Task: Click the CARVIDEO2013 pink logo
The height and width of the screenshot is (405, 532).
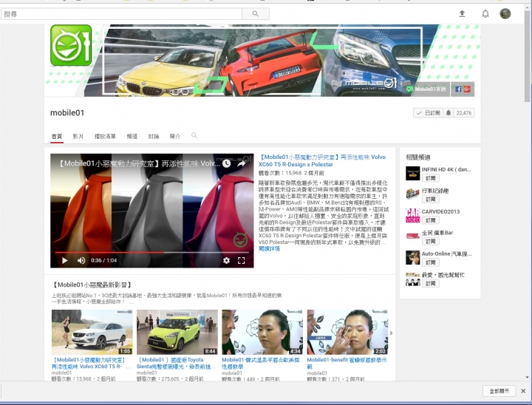Action: click(412, 216)
